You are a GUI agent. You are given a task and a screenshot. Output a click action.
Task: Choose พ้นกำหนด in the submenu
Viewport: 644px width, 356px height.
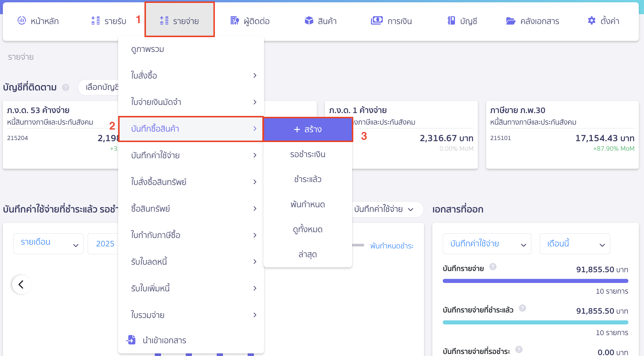(x=308, y=204)
